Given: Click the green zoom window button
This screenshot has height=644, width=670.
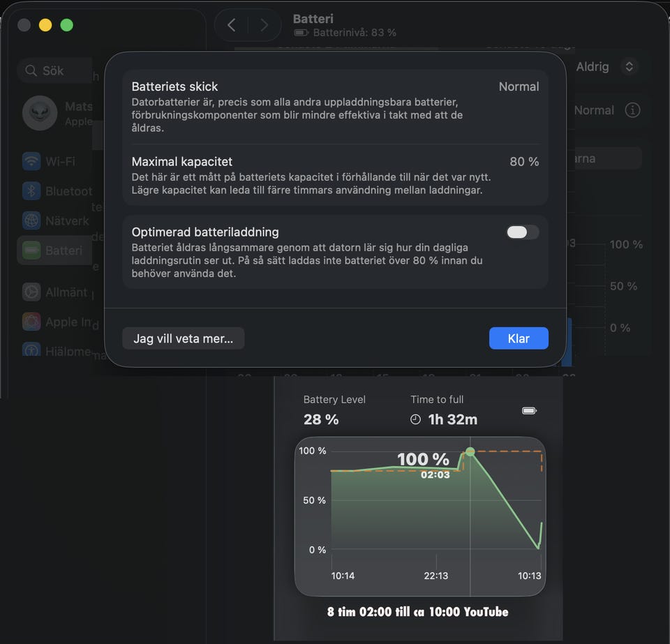Looking at the screenshot, I should (x=66, y=25).
